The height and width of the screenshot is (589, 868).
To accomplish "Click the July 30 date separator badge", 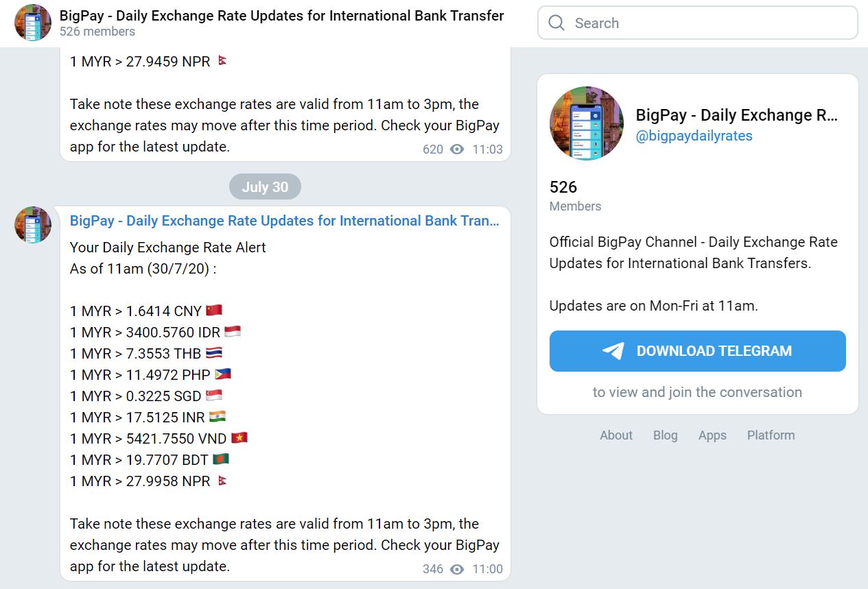I will point(265,187).
